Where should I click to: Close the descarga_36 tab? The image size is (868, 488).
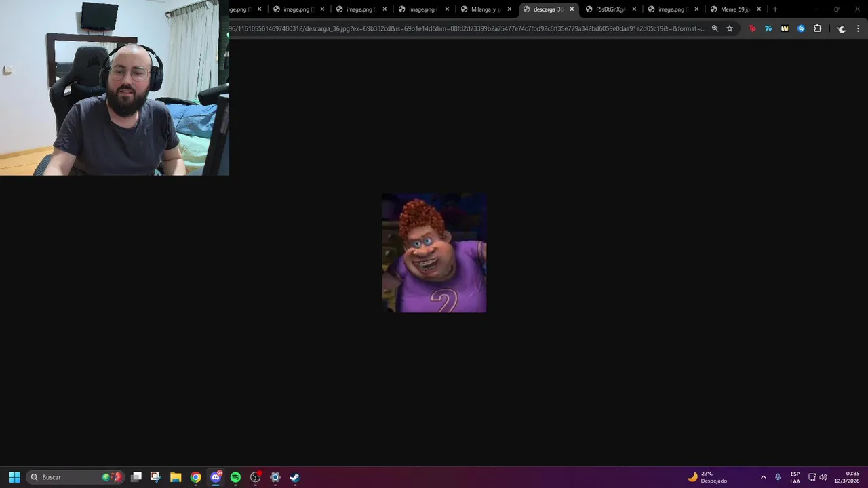pyautogui.click(x=572, y=9)
